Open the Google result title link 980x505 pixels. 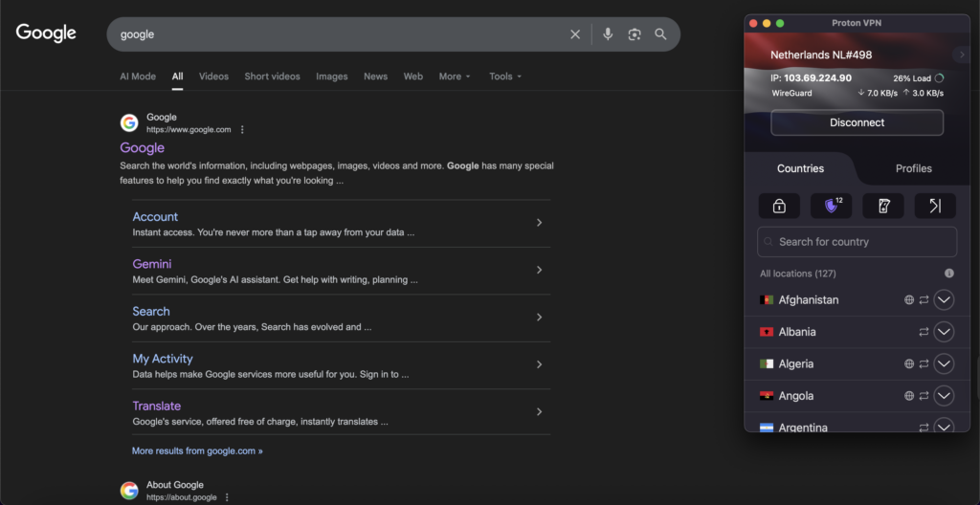[x=143, y=147]
